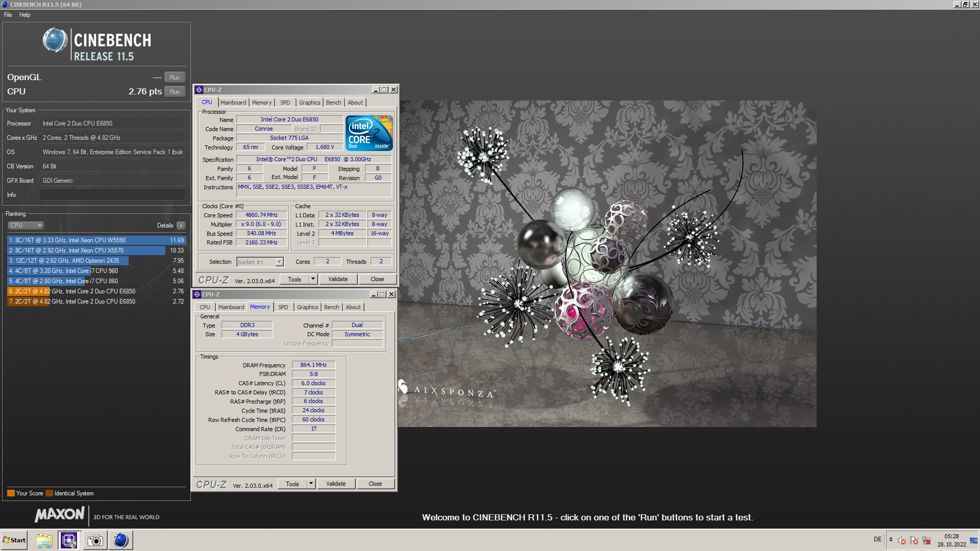Open Tools dropdown arrow in lower CPU-Z window
The image size is (980, 551).
point(311,484)
